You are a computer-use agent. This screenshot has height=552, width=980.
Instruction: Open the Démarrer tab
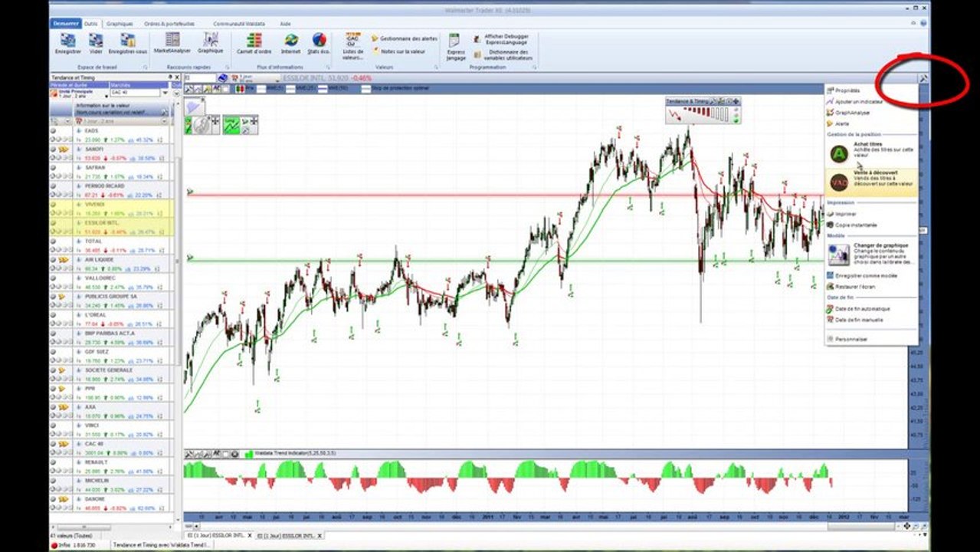(x=66, y=24)
